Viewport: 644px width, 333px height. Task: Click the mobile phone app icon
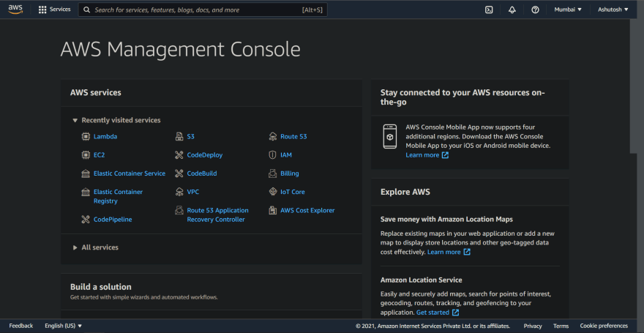click(390, 136)
